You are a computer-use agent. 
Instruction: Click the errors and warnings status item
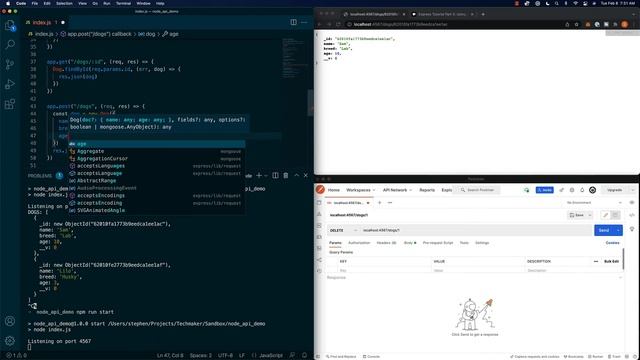(16, 356)
